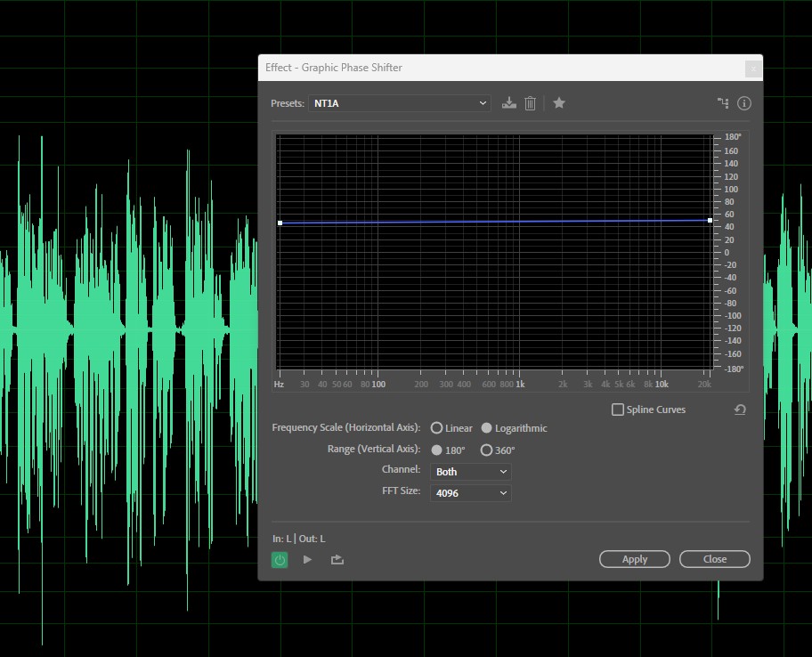Open the FFT Size dropdown
The width and height of the screenshot is (812, 657).
(x=470, y=492)
